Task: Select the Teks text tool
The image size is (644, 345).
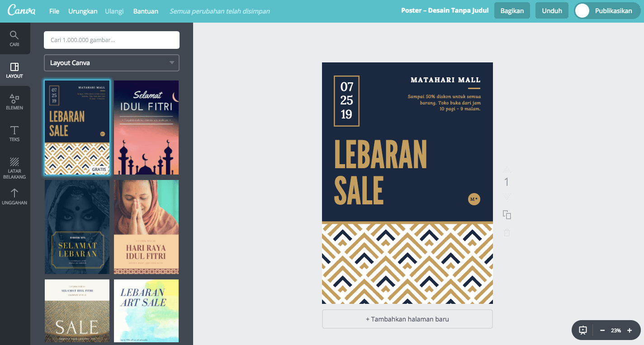Action: point(14,133)
